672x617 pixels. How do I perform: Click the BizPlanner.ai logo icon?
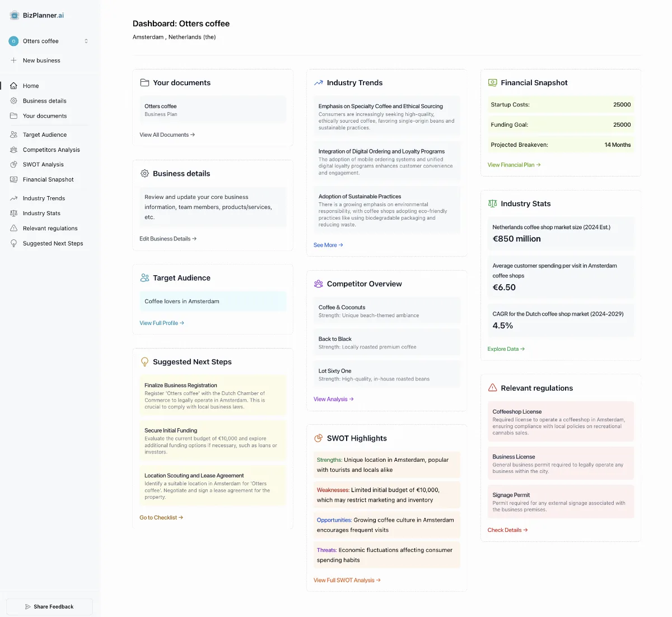coord(15,16)
